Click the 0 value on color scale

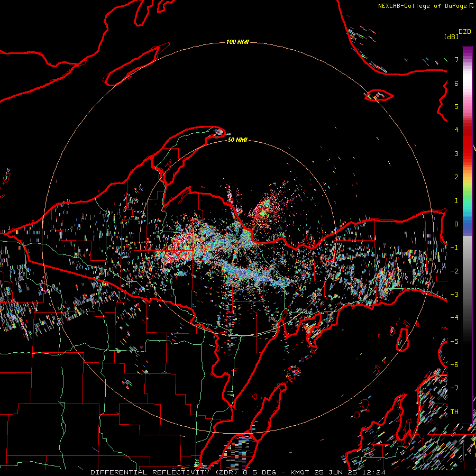point(456,224)
